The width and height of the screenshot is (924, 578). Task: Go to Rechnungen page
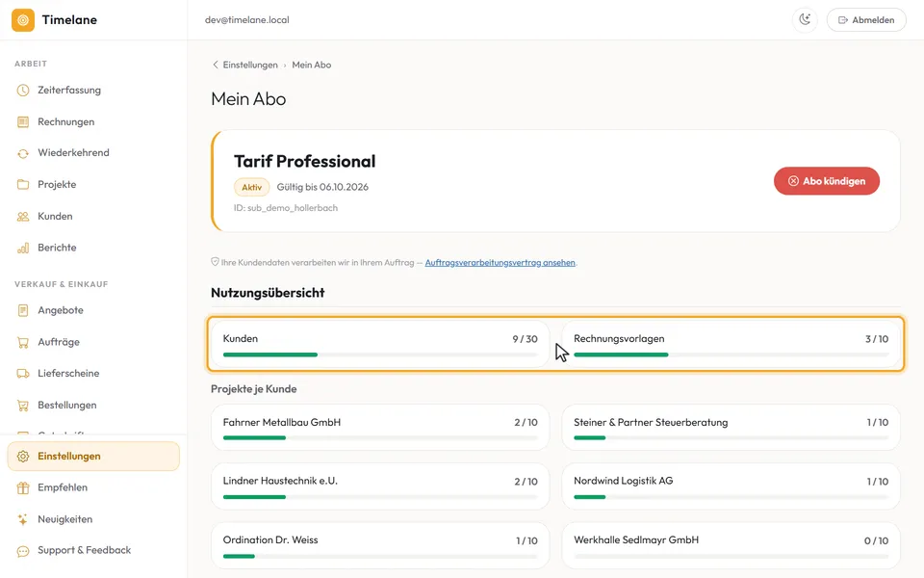[93, 122]
